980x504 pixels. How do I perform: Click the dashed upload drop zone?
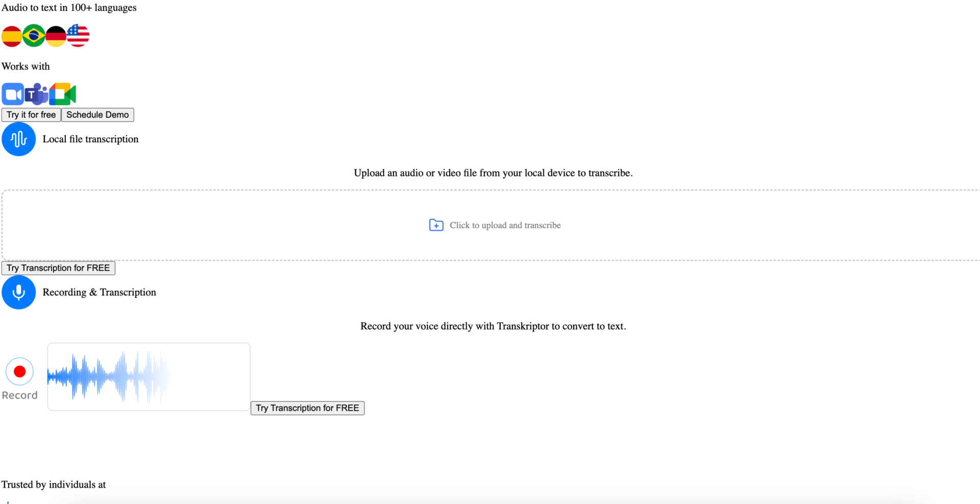(255, 225)
